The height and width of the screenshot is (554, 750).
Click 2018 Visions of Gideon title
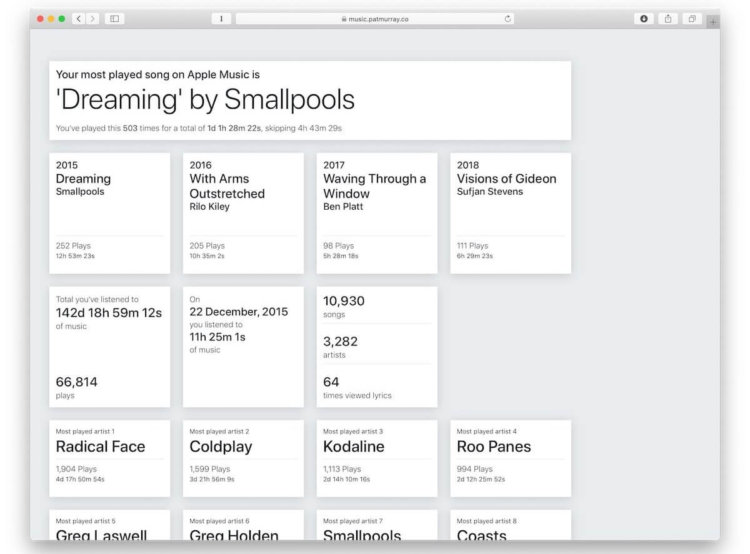tap(507, 179)
